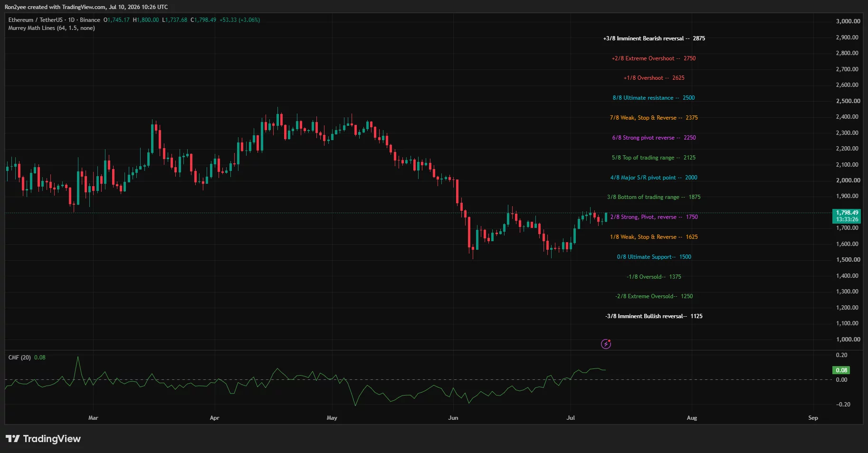This screenshot has height=453, width=868.
Task: Click the TradingView logo at bottom
Action: [43, 439]
